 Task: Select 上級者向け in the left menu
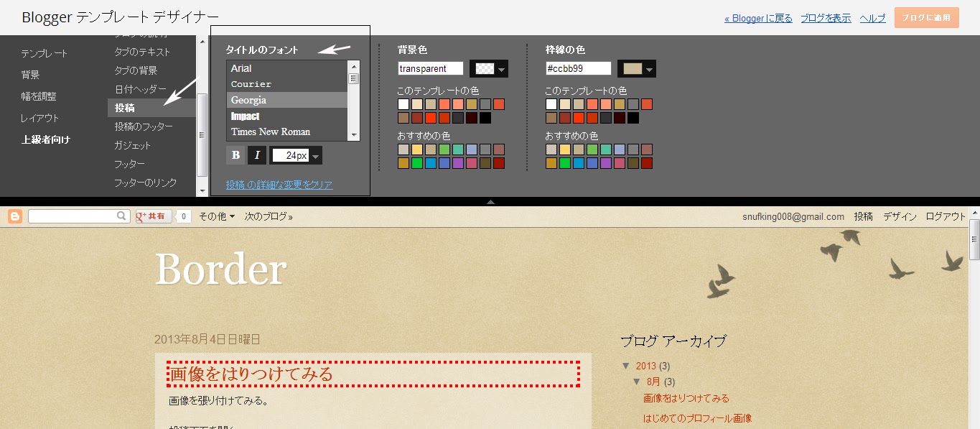[46, 139]
